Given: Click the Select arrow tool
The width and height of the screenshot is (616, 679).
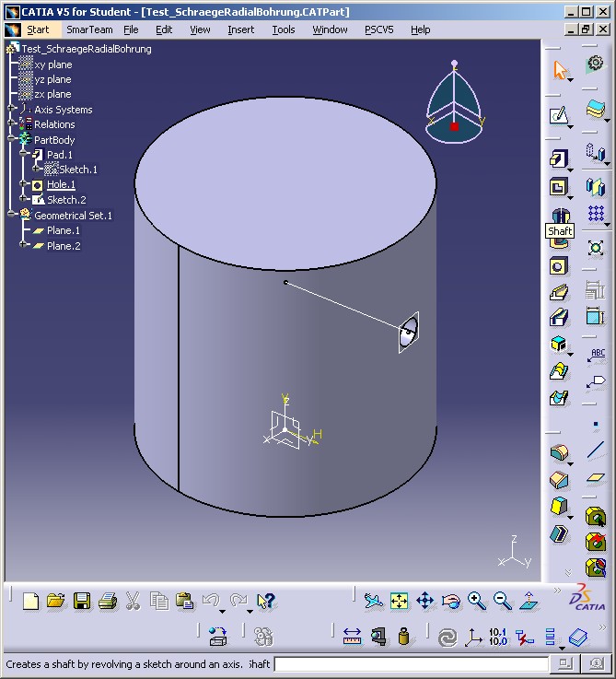Looking at the screenshot, I should (559, 70).
